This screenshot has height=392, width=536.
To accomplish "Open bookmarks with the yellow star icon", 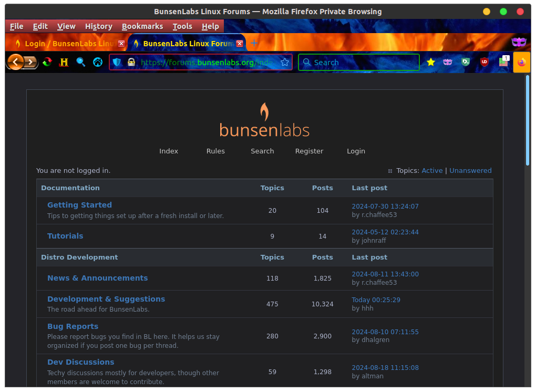I will coord(431,62).
